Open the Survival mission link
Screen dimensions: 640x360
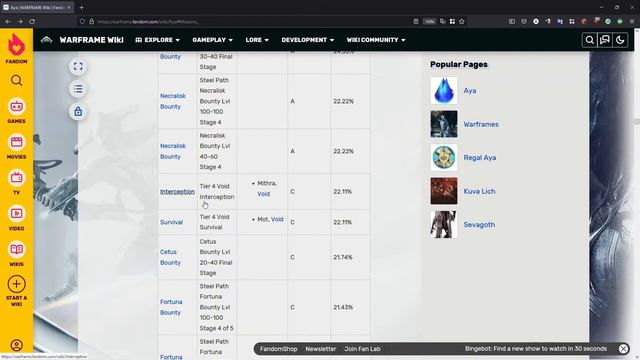point(171,222)
